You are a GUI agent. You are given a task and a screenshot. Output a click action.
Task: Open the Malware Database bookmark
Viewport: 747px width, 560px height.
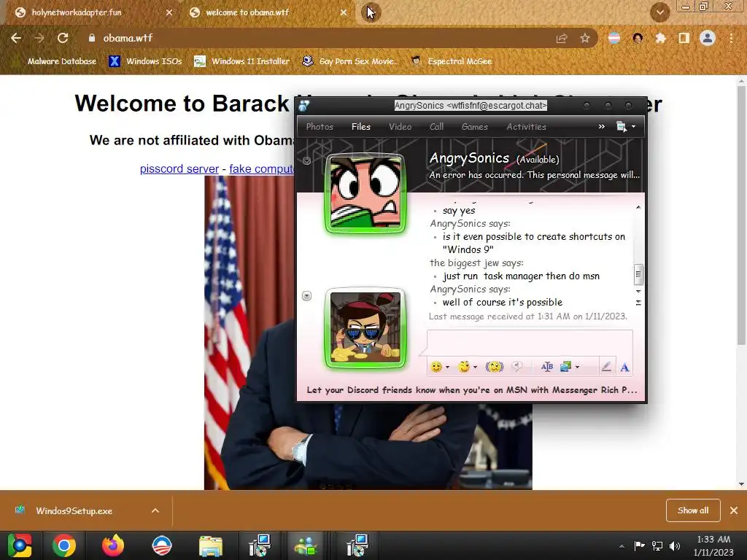pos(56,61)
